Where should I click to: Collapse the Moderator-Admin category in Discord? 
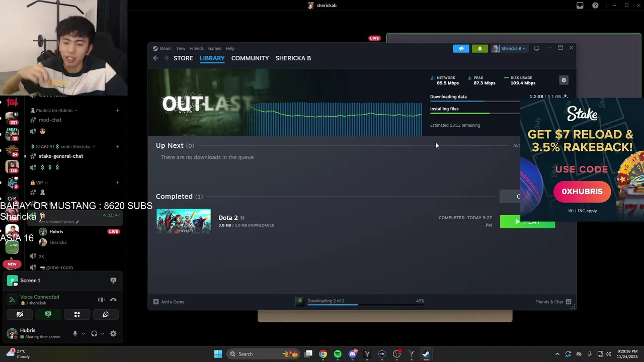click(53, 110)
